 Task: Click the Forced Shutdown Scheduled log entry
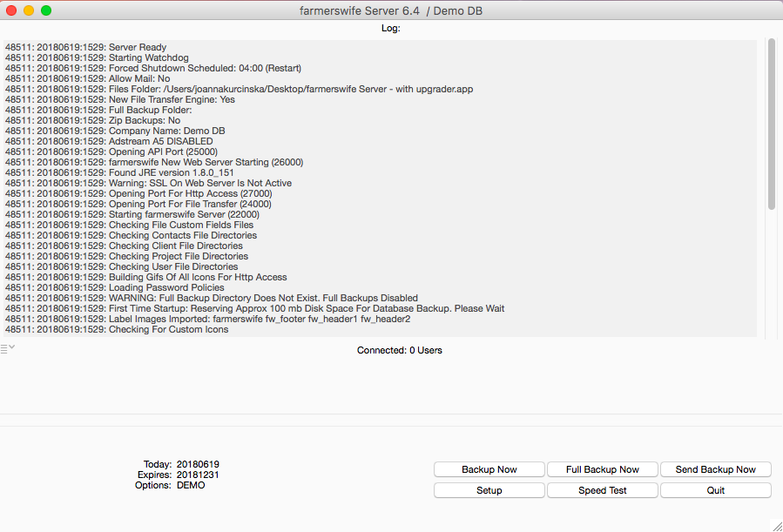(153, 69)
